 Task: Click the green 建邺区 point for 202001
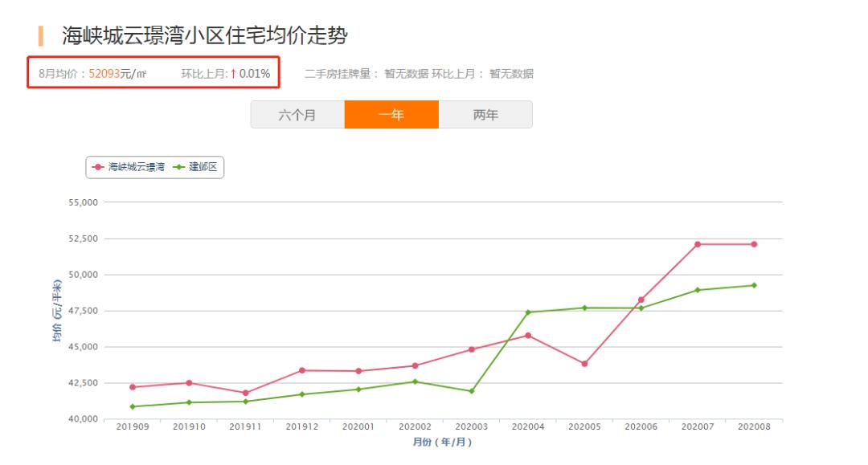358,390
